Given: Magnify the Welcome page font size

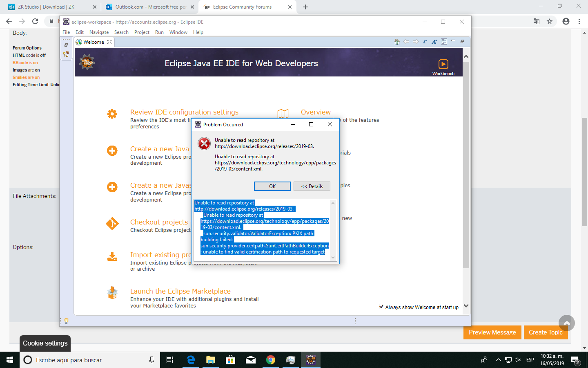Looking at the screenshot, I should pyautogui.click(x=434, y=42).
